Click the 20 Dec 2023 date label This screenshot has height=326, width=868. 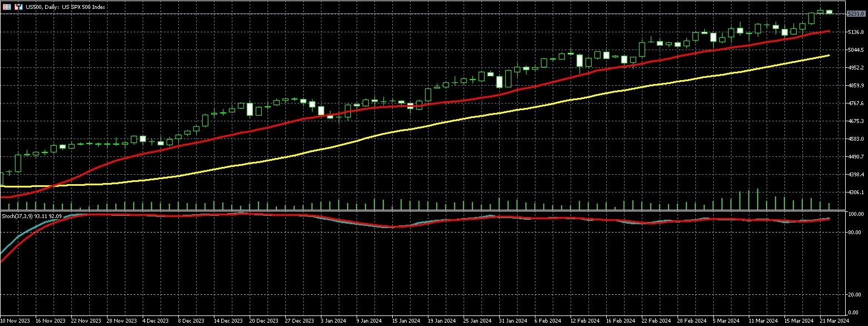click(264, 321)
